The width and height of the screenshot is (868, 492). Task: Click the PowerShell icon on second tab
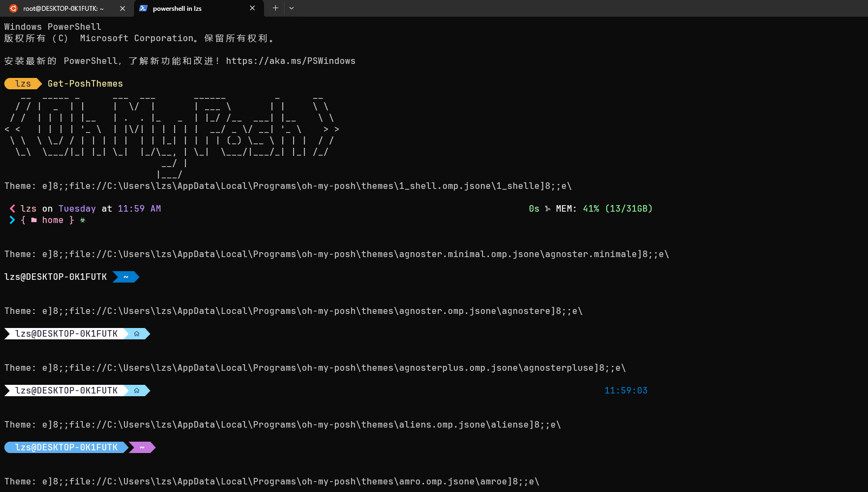click(x=143, y=8)
